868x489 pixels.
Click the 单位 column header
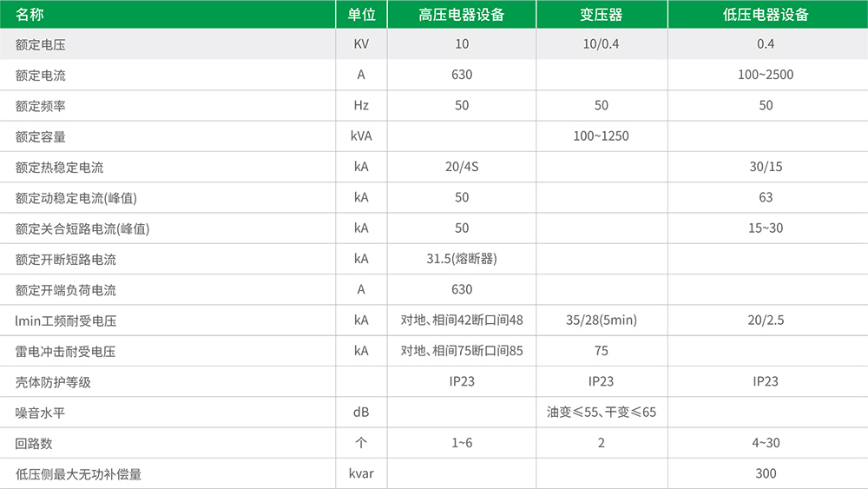(x=361, y=14)
